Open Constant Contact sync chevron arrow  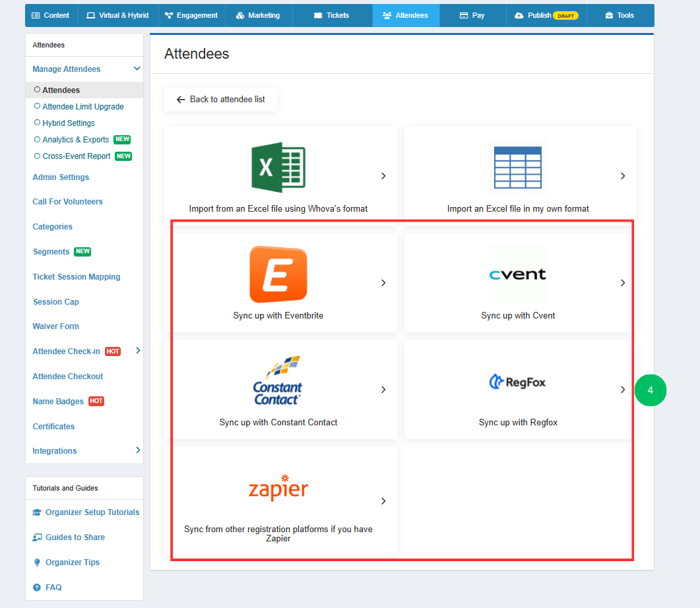click(x=383, y=390)
